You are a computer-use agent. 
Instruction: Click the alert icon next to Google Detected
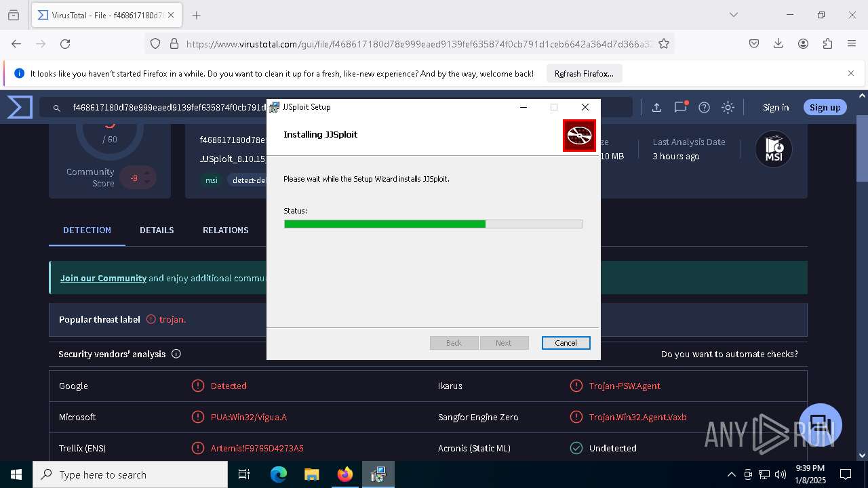(x=198, y=386)
